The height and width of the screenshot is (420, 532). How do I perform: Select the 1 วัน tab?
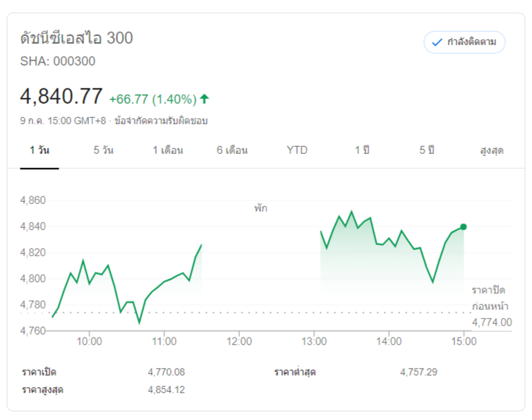click(x=40, y=150)
